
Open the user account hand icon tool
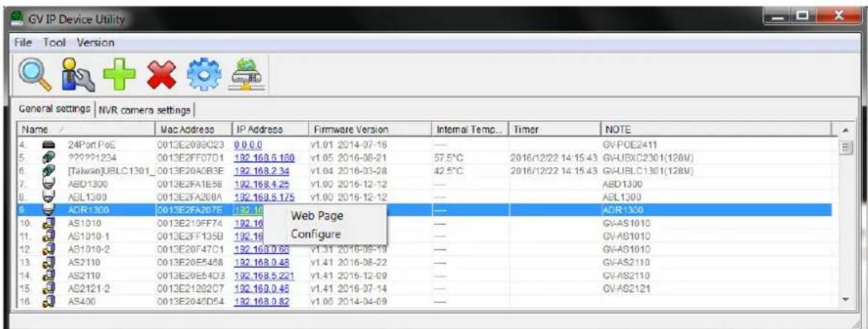coord(79,74)
